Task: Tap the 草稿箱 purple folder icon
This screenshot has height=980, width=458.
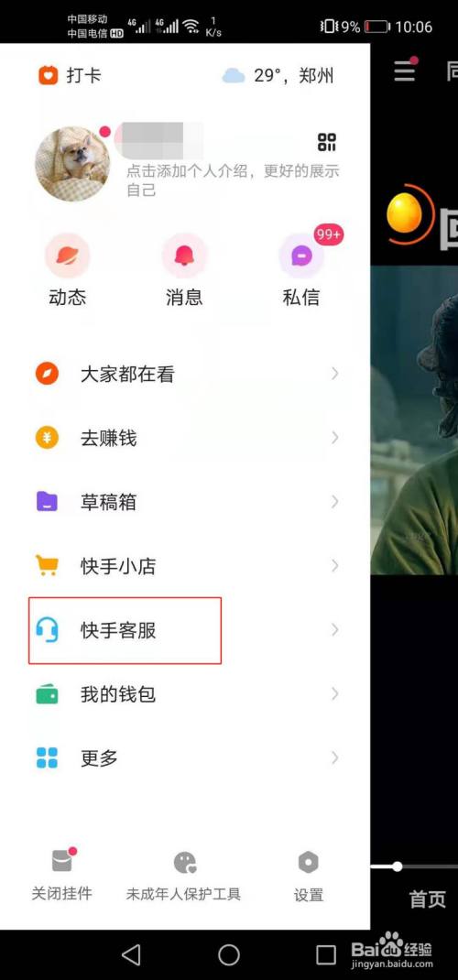Action: [47, 502]
